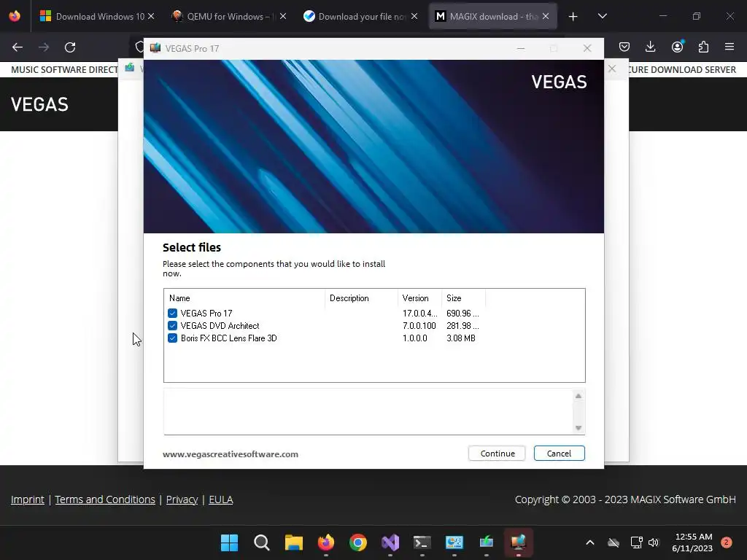The height and width of the screenshot is (560, 747).
Task: Open the download manager taskbar icon
Action: click(487, 542)
